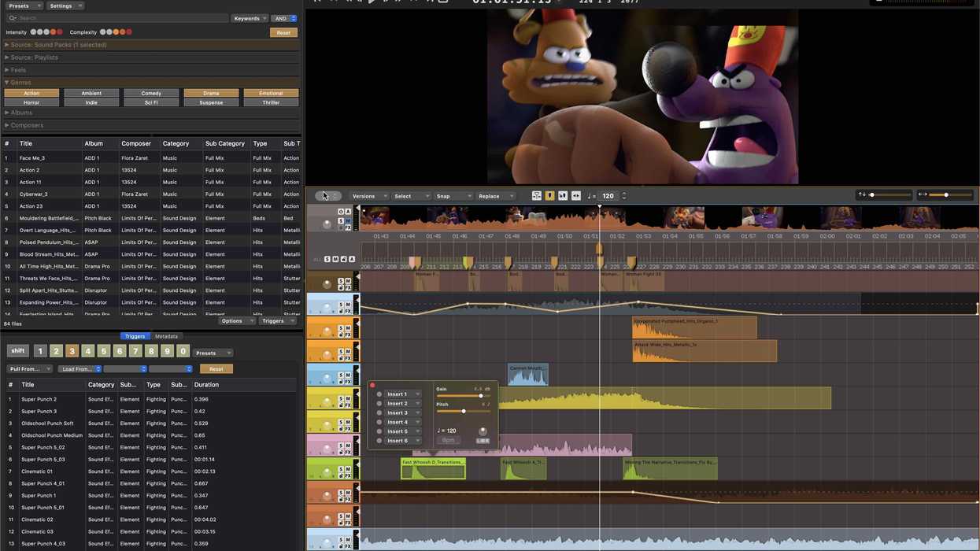Image resolution: width=980 pixels, height=551 pixels.
Task: Open the Keywords dropdown
Action: click(250, 18)
